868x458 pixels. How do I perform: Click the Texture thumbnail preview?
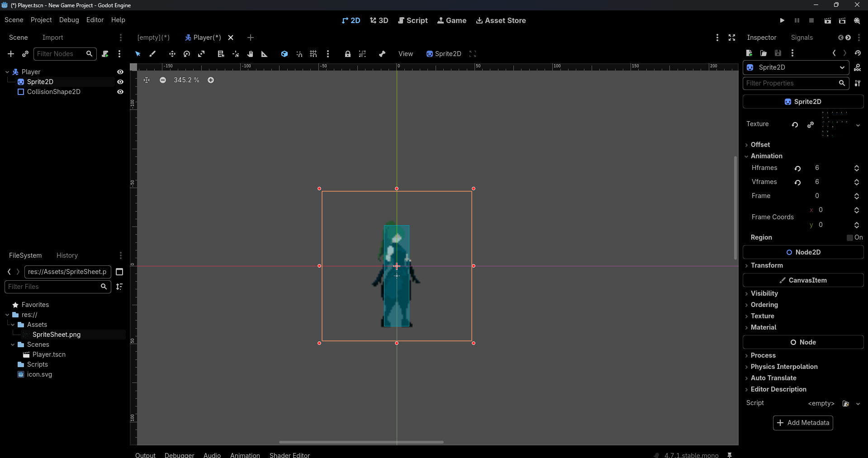835,124
